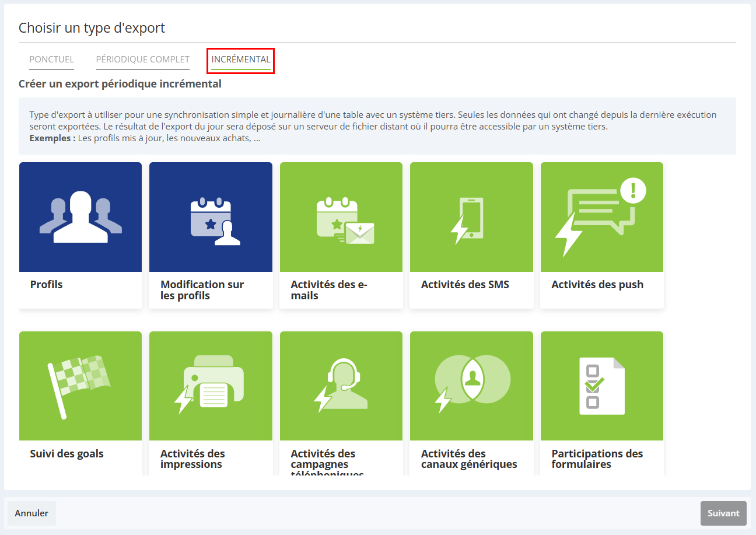The image size is (756, 535).
Task: Click the Suivant button
Action: [723, 513]
